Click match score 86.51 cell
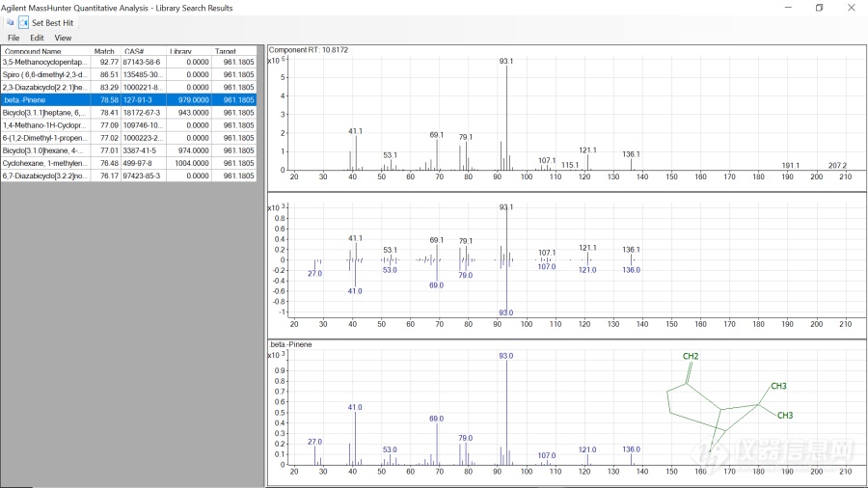 click(106, 74)
